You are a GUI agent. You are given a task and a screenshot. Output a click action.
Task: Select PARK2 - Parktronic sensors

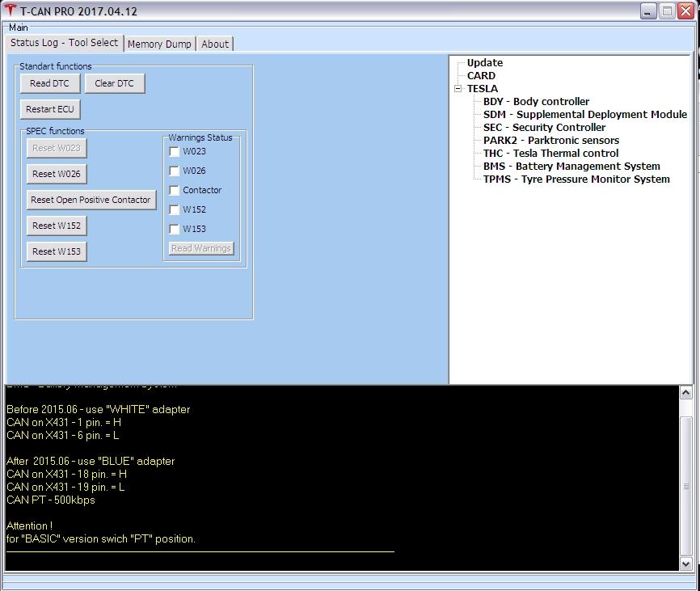click(551, 141)
